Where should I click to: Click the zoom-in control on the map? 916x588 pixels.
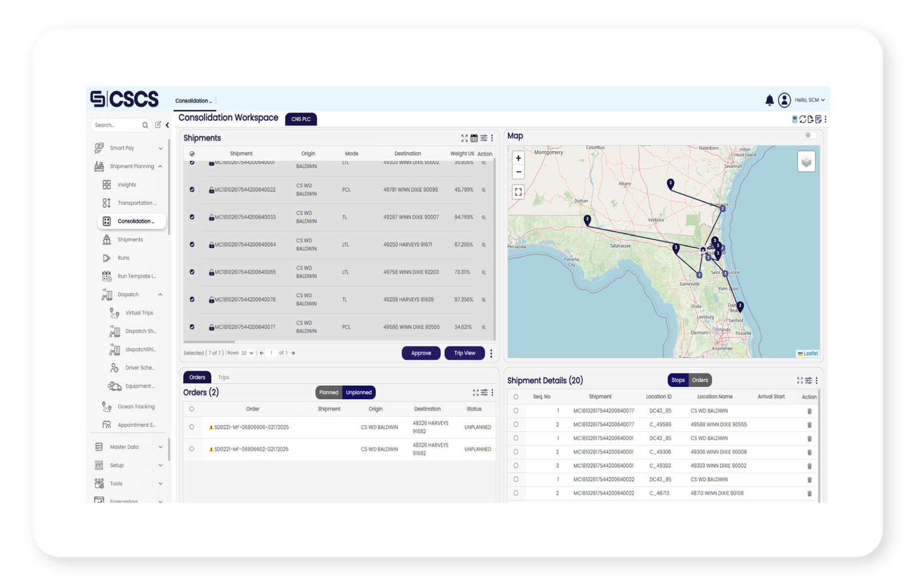pyautogui.click(x=518, y=158)
